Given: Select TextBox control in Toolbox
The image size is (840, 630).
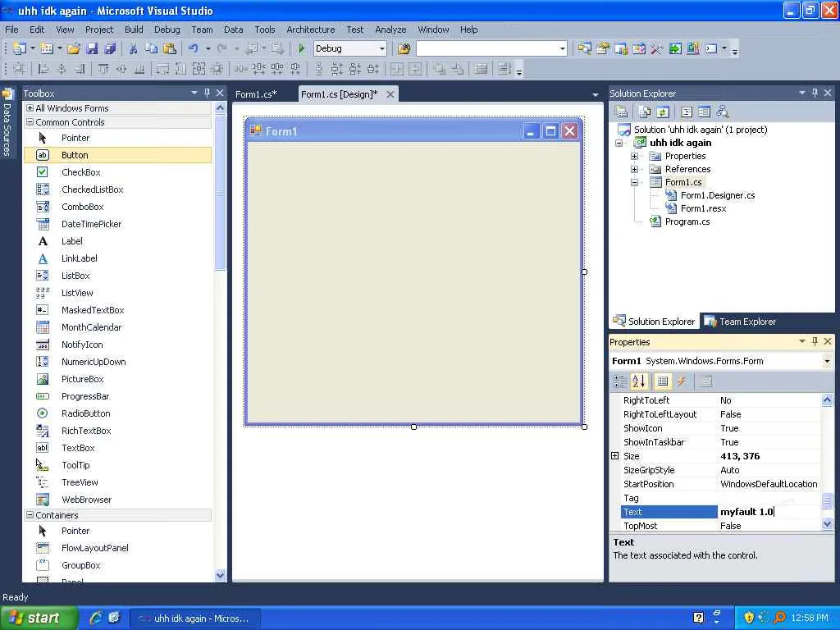Looking at the screenshot, I should click(x=118, y=448).
